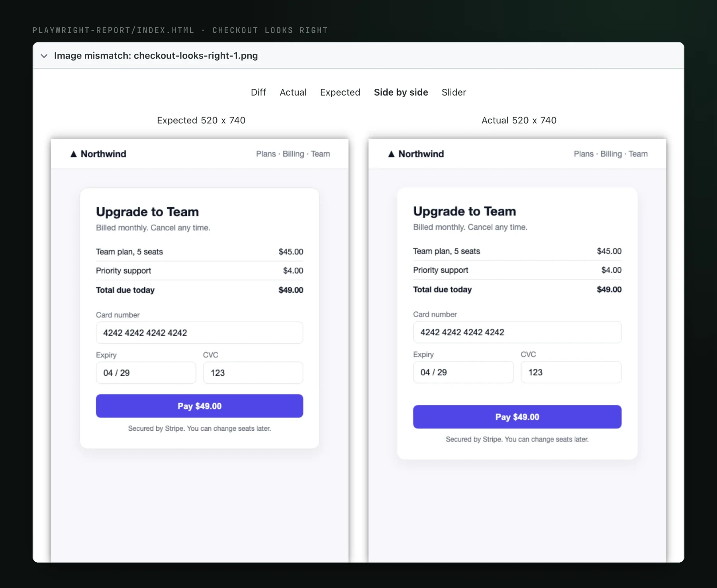Click the playwright-report/index.html breadcrumb text
This screenshot has width=717, height=588.
[114, 30]
